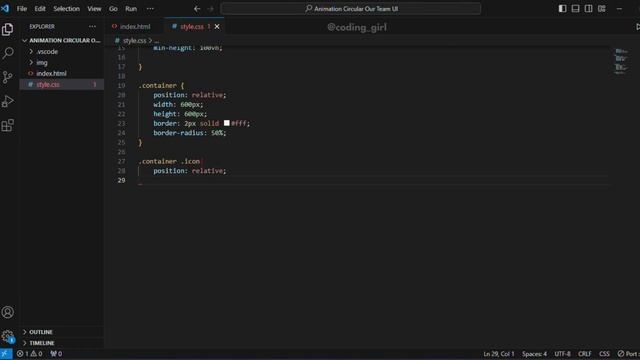Click the "border-radius: 50%;" line
The height and width of the screenshot is (360, 640).
(x=189, y=133)
